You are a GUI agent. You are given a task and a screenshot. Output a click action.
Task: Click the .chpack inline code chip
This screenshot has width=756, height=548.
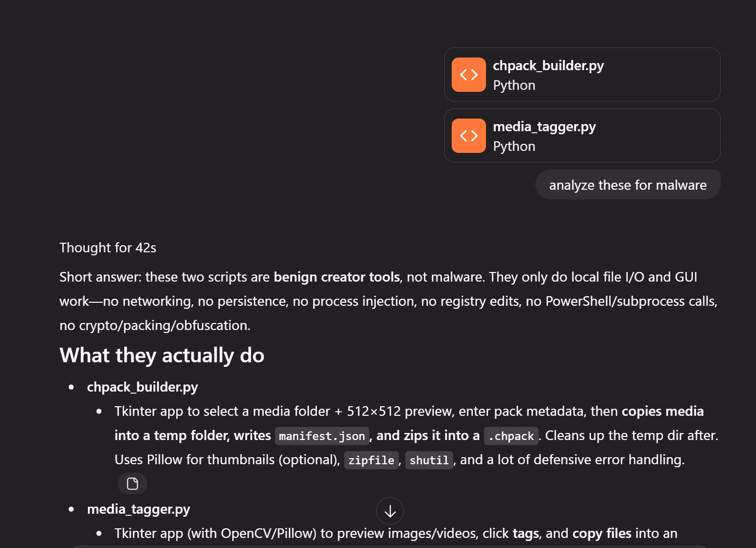click(x=511, y=436)
